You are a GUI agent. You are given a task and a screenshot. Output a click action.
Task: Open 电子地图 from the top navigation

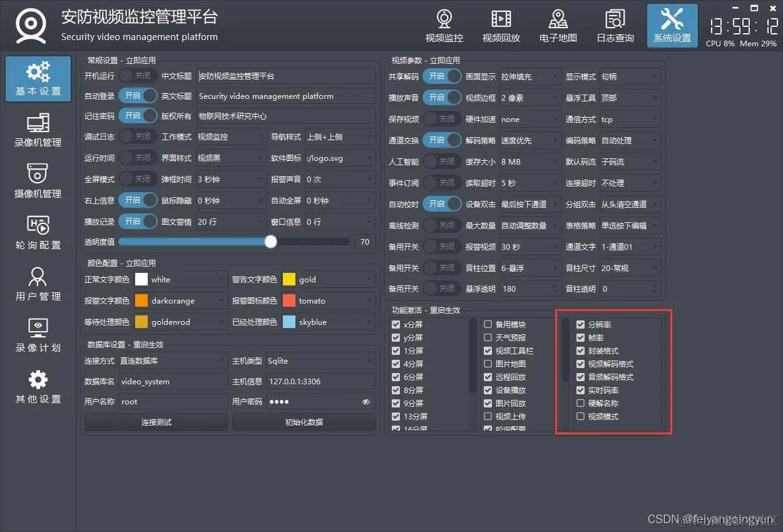pos(558,25)
